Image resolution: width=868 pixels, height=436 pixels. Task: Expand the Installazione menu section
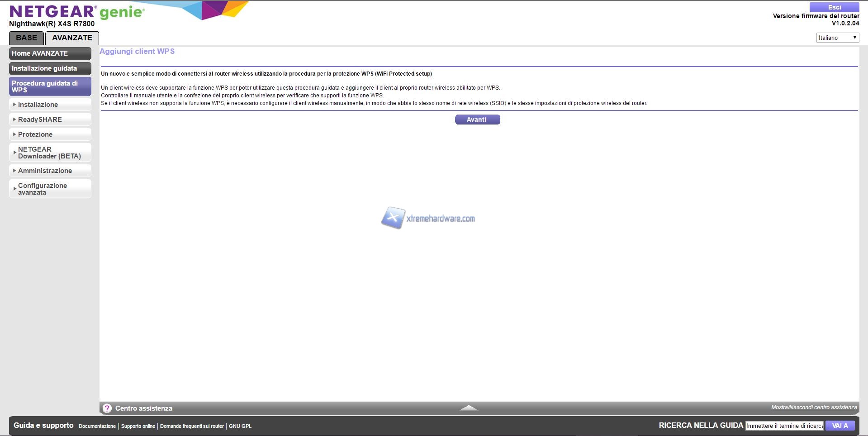coord(50,105)
